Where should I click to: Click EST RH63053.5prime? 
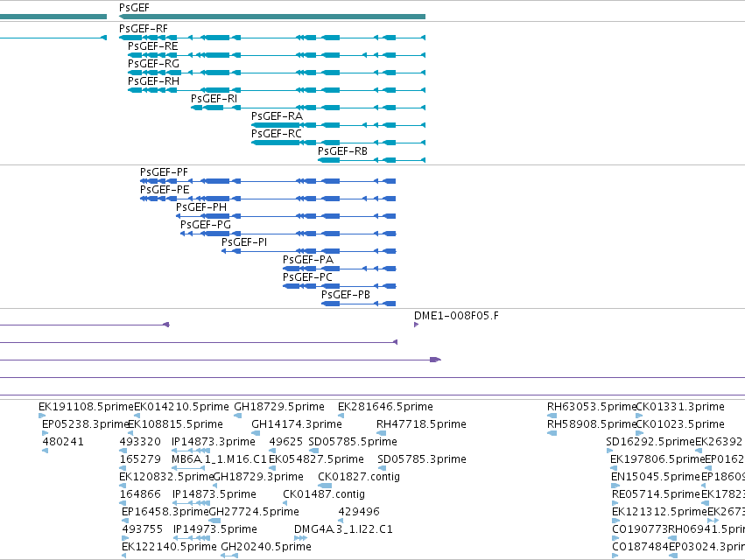(x=592, y=407)
